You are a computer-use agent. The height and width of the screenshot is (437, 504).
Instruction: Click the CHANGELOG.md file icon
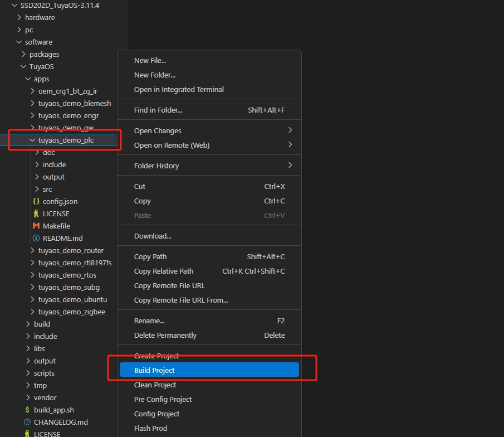pos(27,422)
